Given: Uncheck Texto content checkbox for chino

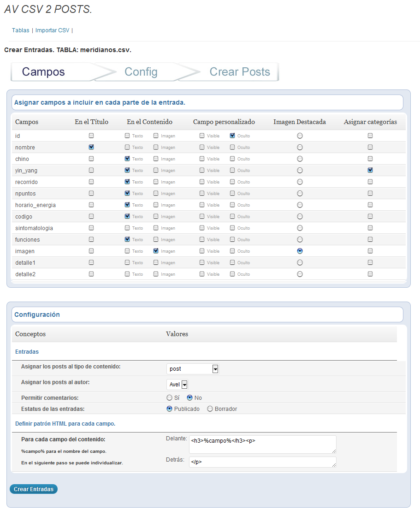Looking at the screenshot, I should 127,159.
